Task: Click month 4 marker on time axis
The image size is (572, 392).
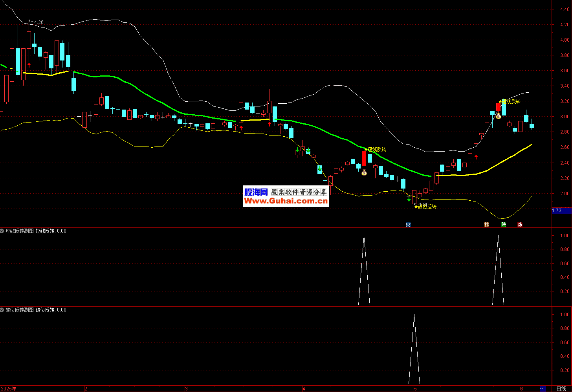Action: [304, 389]
